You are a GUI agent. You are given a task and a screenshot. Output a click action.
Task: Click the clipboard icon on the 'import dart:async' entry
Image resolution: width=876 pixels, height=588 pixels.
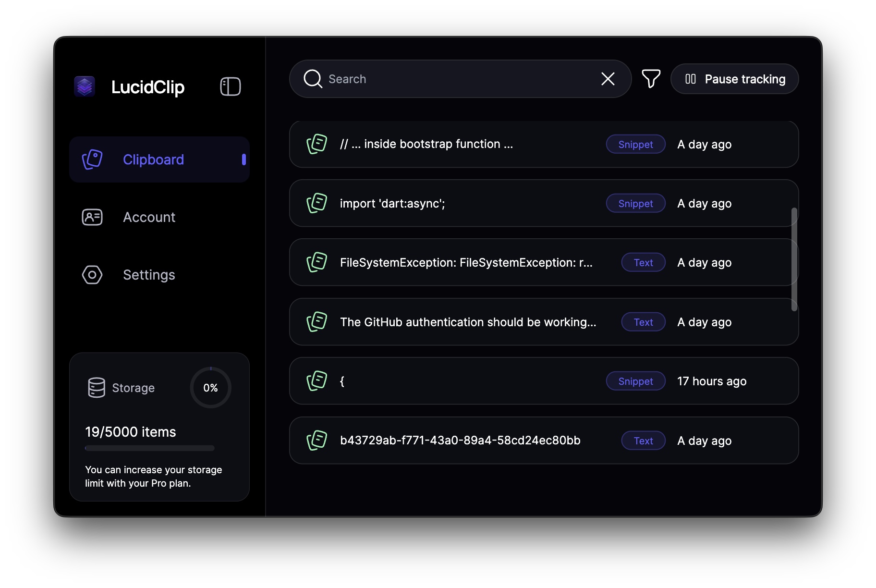[x=316, y=203]
